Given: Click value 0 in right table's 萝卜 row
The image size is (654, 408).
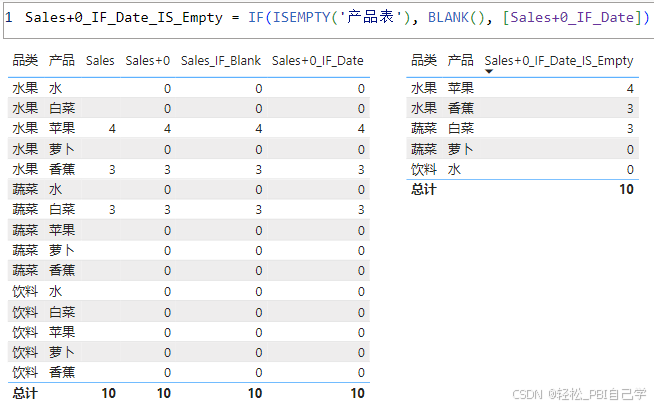Looking at the screenshot, I should tap(630, 149).
